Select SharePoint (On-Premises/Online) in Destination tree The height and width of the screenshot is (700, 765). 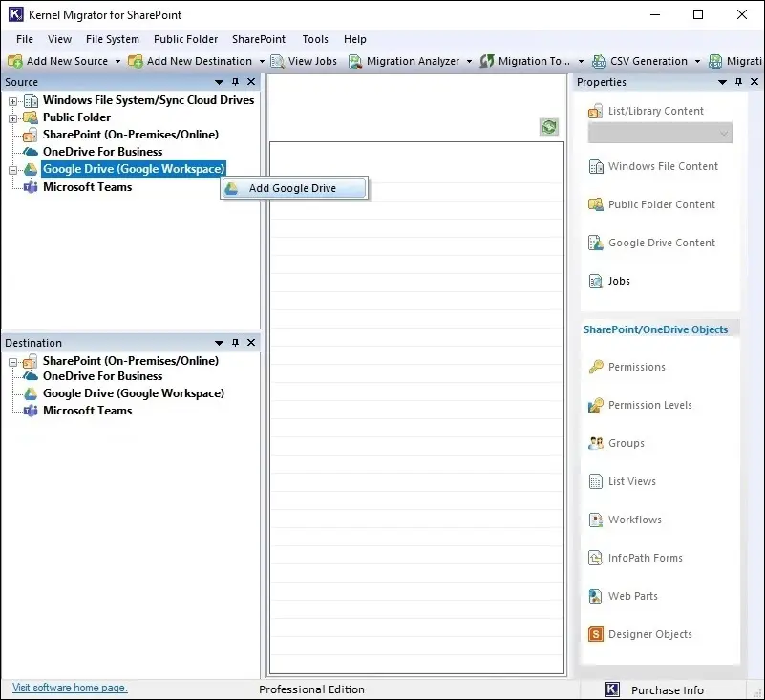click(131, 360)
